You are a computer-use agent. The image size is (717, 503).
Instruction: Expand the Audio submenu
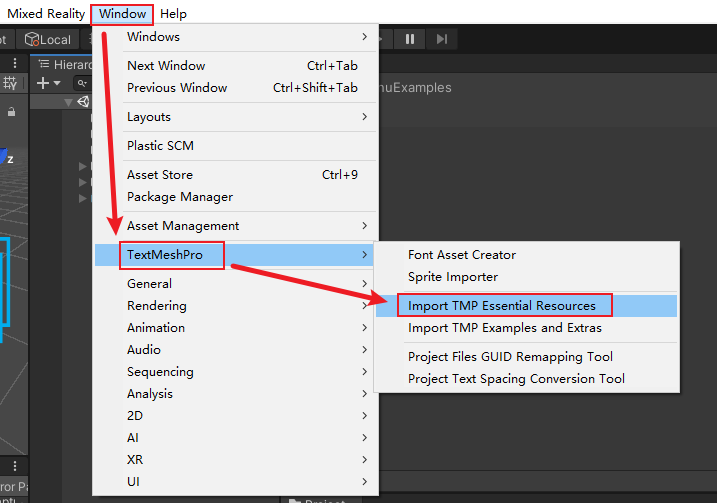coord(235,350)
